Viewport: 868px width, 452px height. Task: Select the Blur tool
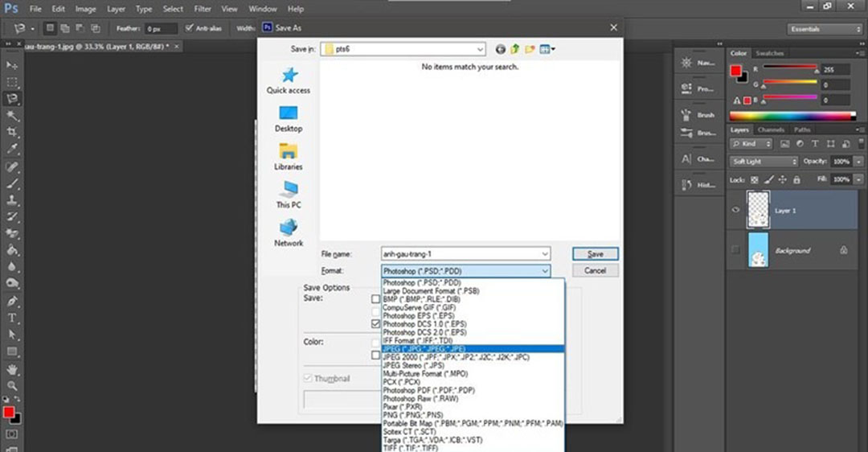coord(11,266)
